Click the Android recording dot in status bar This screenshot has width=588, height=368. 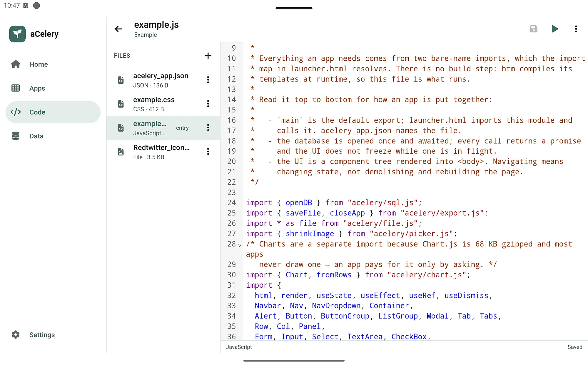[x=36, y=6]
